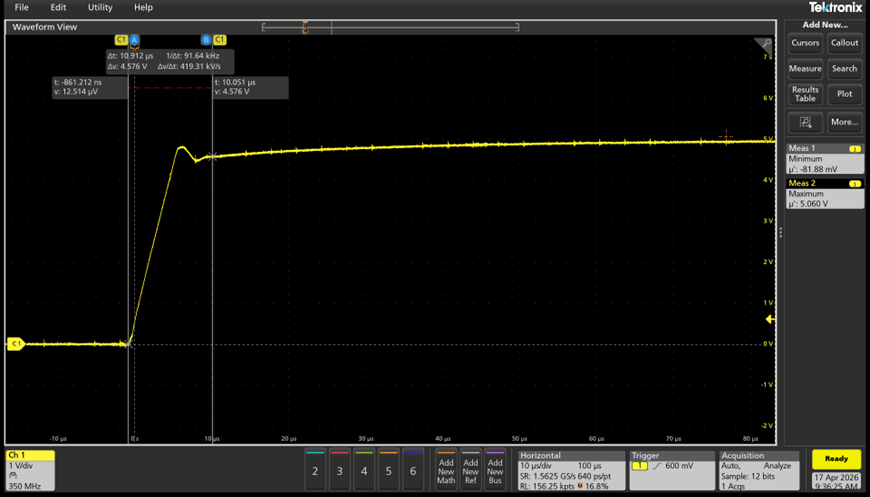870x497 pixels.
Task: Add a new Search
Action: [844, 69]
